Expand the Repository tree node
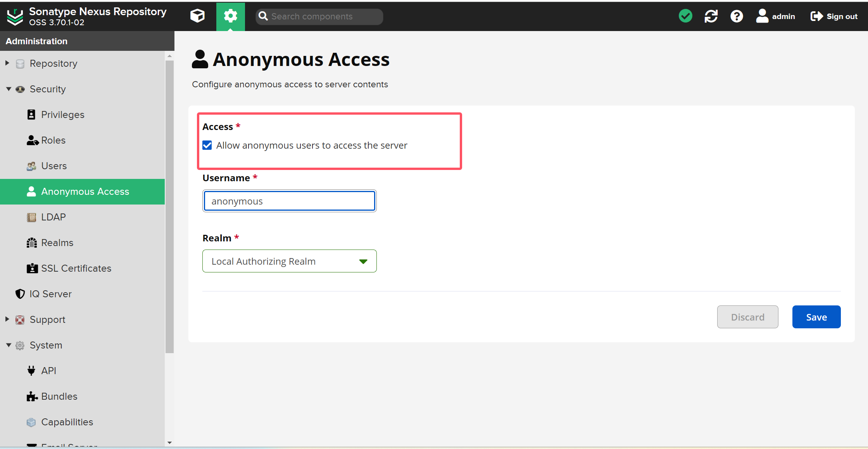 tap(7, 63)
